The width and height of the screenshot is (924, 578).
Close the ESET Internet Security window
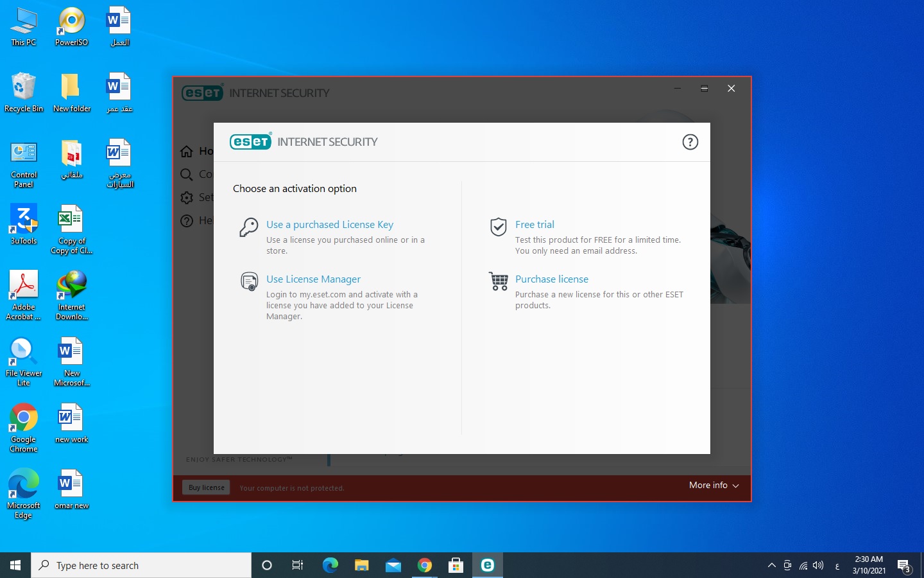pos(731,89)
